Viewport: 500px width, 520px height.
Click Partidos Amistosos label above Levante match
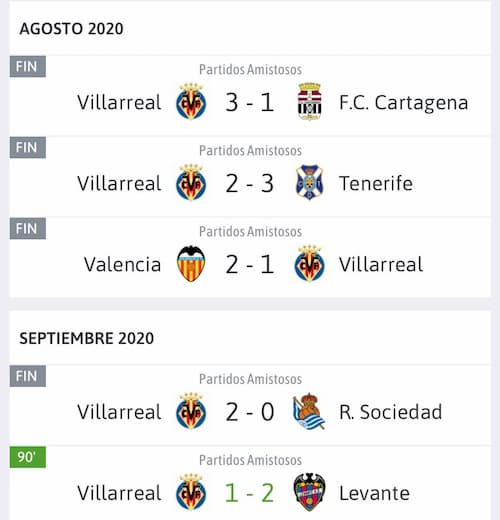click(250, 460)
